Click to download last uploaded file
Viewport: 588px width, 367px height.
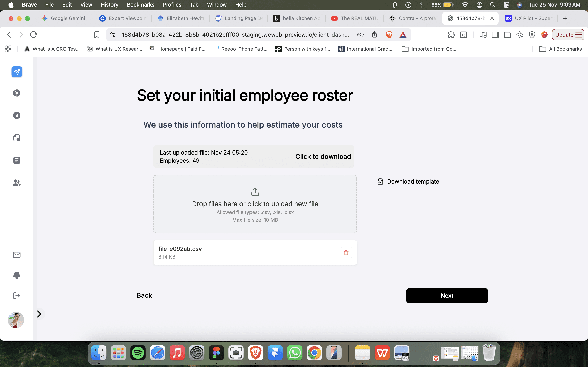[323, 157]
